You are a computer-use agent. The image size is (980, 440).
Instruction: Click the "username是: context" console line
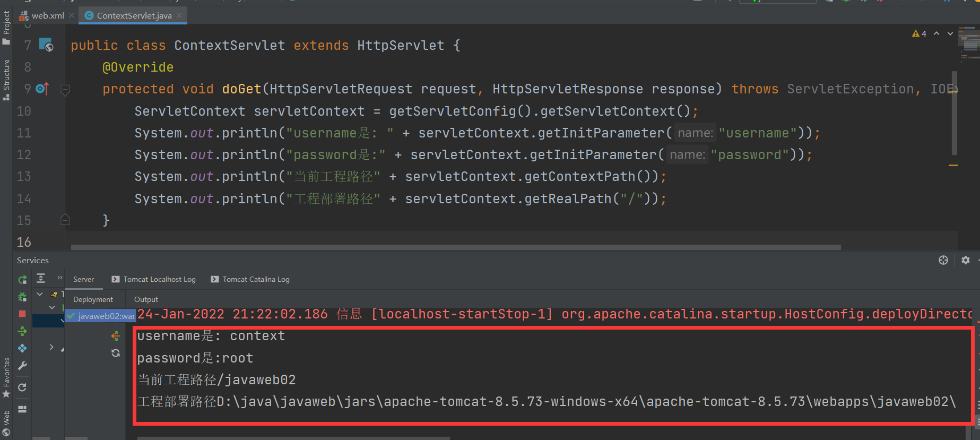[x=211, y=336]
